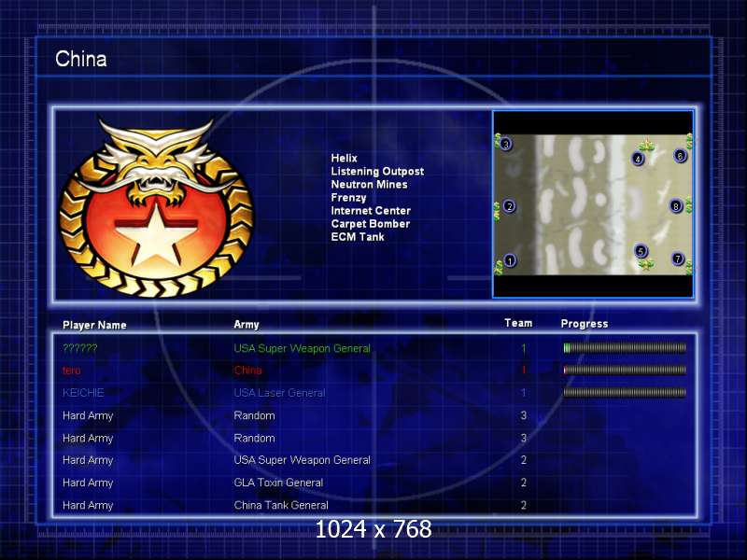Click team number in tero's row
Image resolution: width=747 pixels, height=560 pixels.
tap(524, 371)
